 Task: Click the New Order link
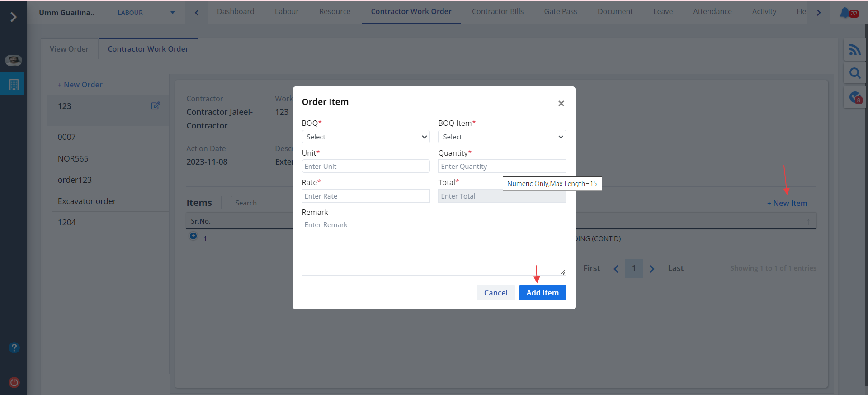80,85
